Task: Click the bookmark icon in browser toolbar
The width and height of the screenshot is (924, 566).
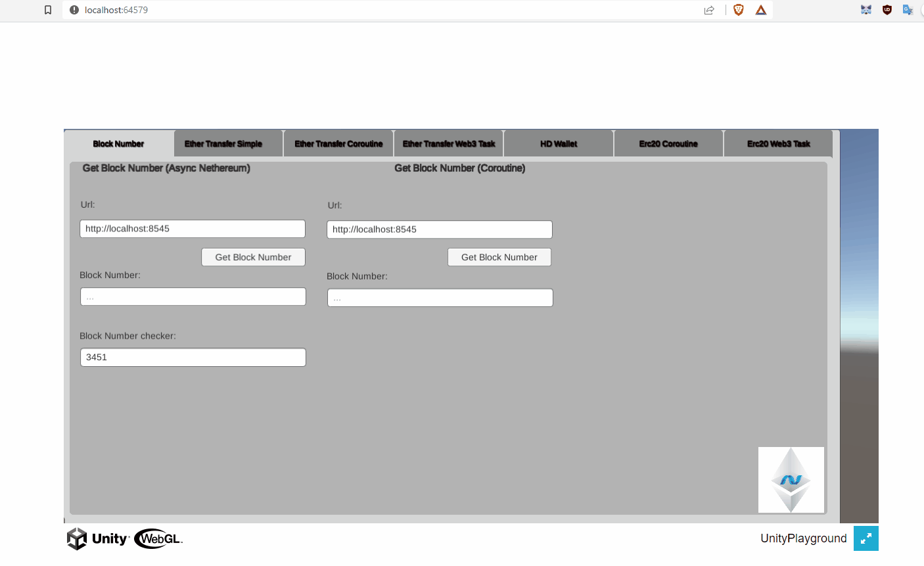Action: click(x=48, y=10)
